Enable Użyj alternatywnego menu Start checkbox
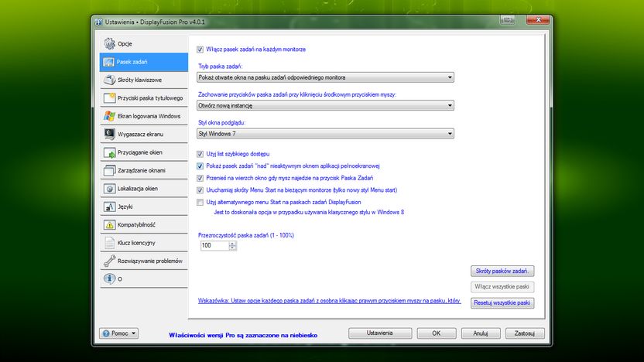The width and height of the screenshot is (644, 362). coord(200,202)
